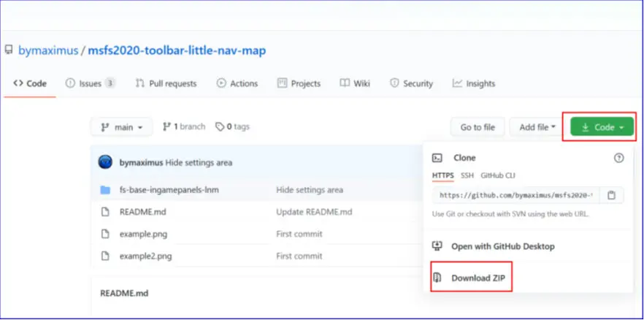Click the folder icon for fs-base-ingamepanels-lnm
This screenshot has height=320, width=644.
pos(106,190)
